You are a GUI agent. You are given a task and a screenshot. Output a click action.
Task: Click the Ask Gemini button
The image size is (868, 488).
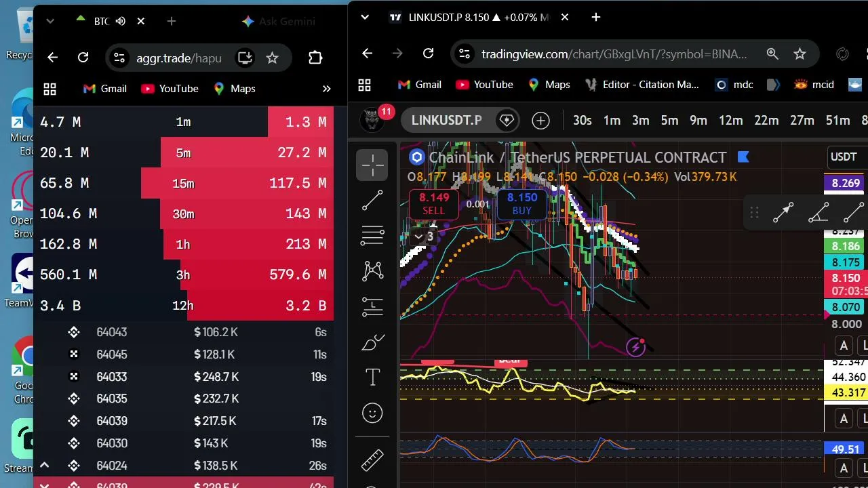tap(278, 21)
